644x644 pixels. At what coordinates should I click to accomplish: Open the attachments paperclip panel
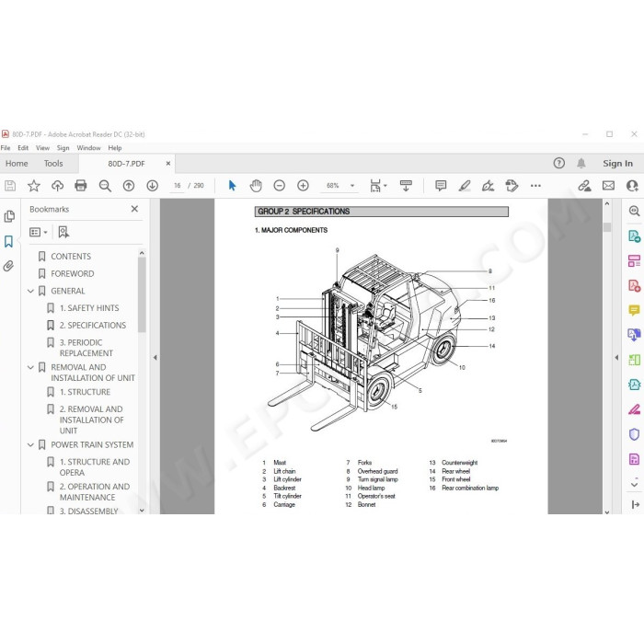point(8,266)
